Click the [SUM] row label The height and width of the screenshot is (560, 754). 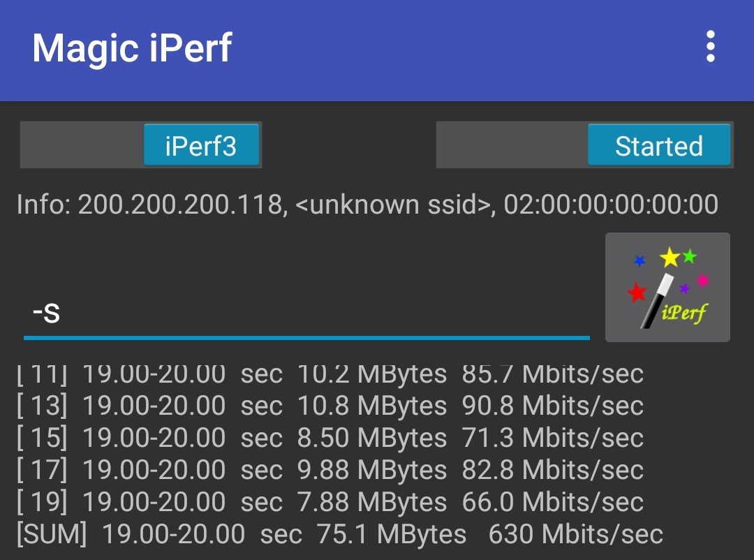point(51,534)
